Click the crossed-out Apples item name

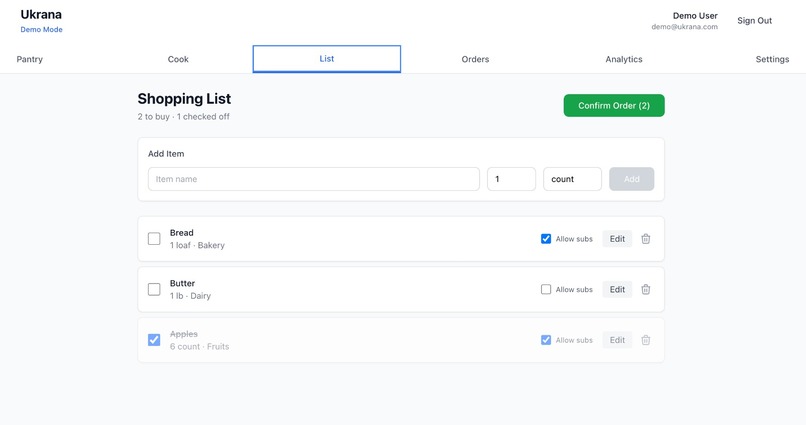point(184,334)
